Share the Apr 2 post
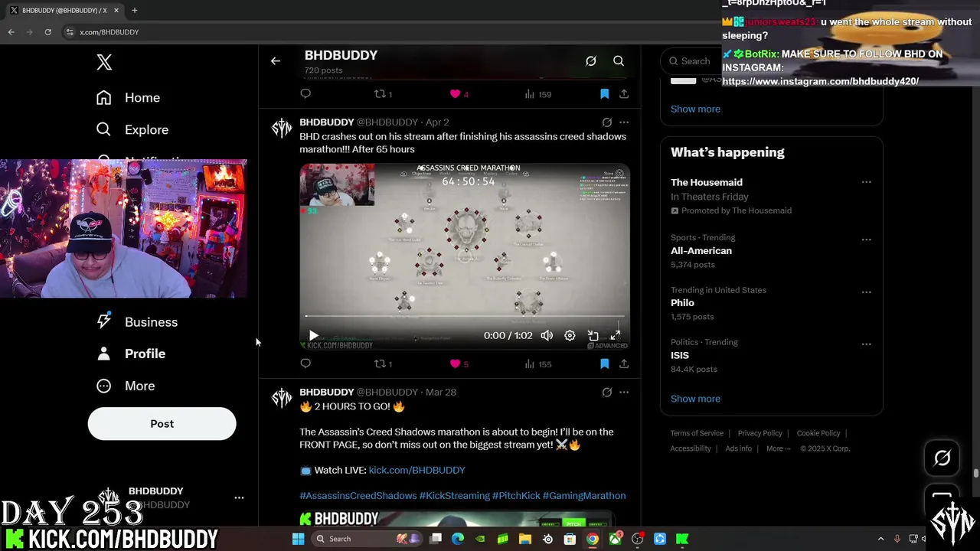 [x=624, y=364]
